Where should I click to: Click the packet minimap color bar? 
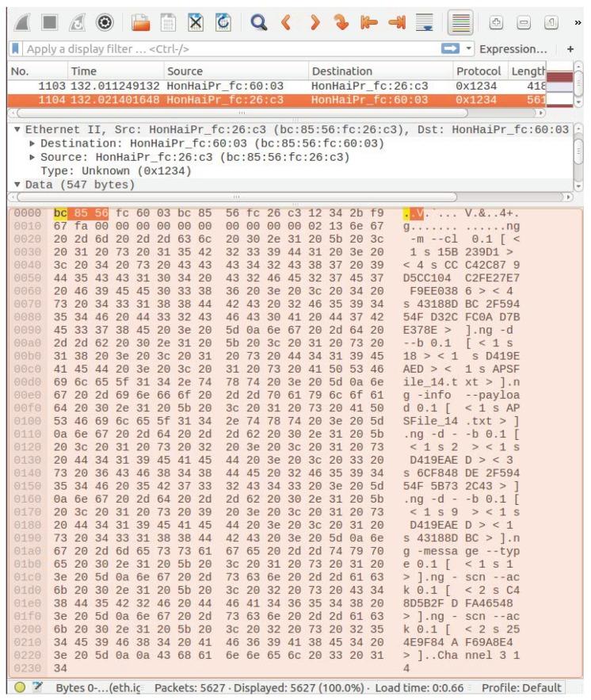[560, 85]
